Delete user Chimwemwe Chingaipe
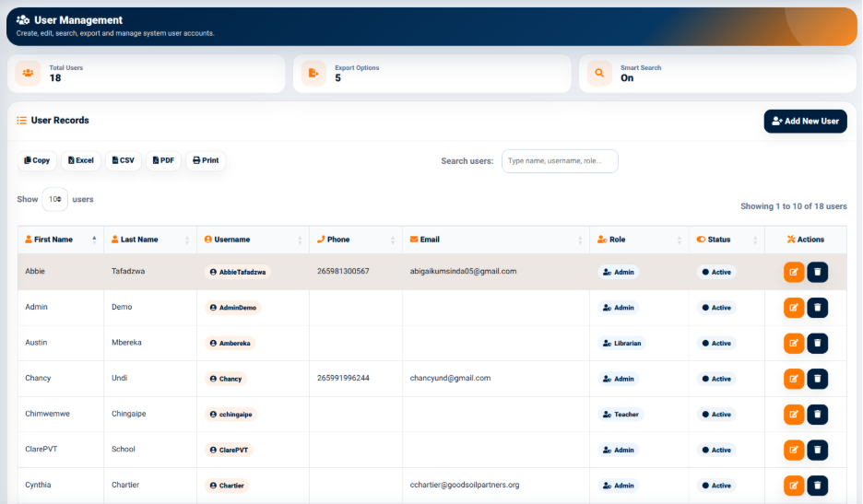The width and height of the screenshot is (863, 504). (817, 415)
